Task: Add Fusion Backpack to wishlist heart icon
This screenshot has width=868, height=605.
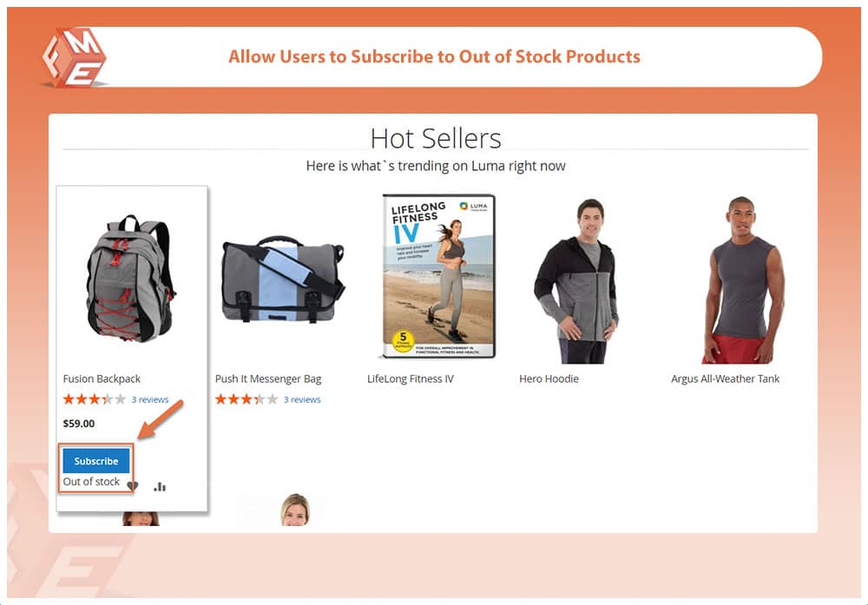Action: (x=132, y=486)
